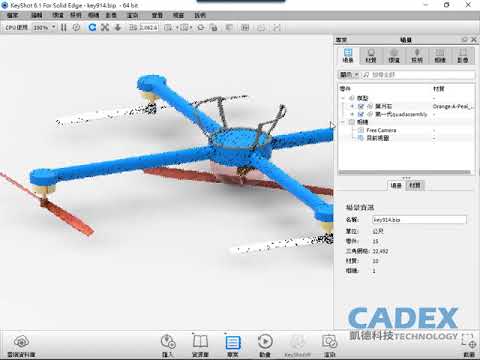Select the crossed-arrows camera tool icon
Image resolution: width=480 pixels, height=360 pixels.
[105, 27]
